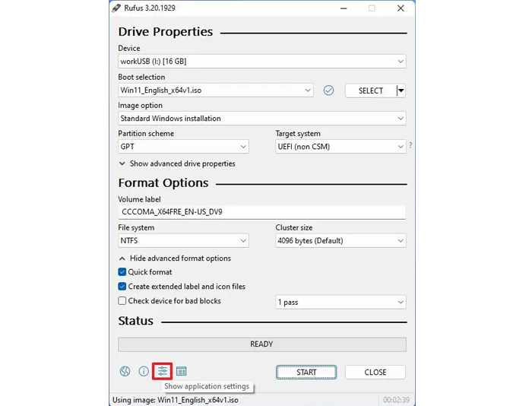Click the Status heading
Viewport: 532px width, 406px height.
(136, 321)
